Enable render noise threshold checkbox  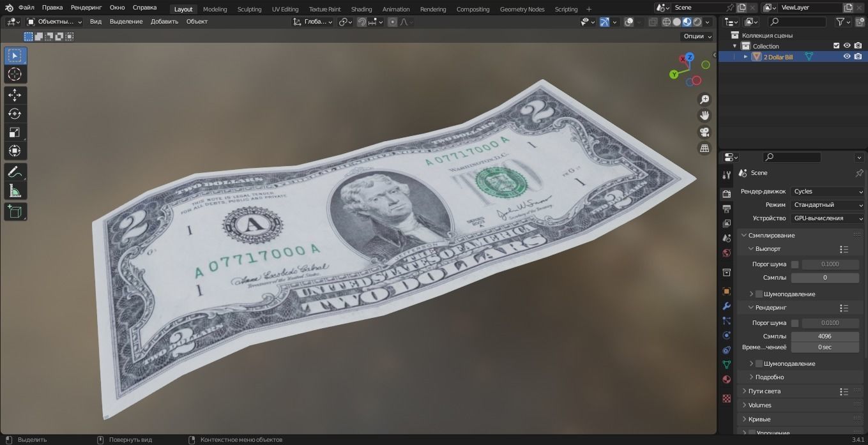(795, 323)
